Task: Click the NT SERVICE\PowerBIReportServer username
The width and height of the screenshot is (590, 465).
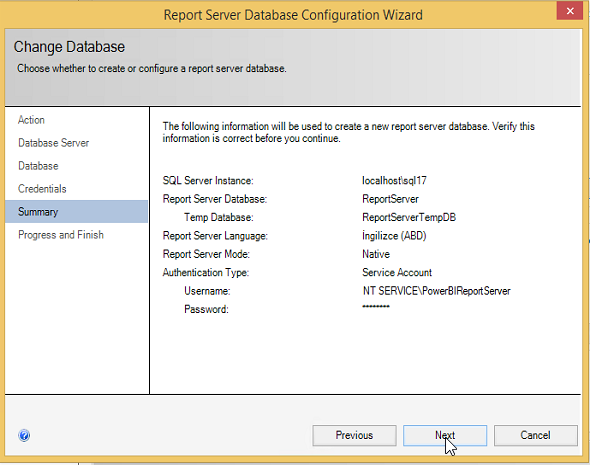Action: click(x=436, y=291)
